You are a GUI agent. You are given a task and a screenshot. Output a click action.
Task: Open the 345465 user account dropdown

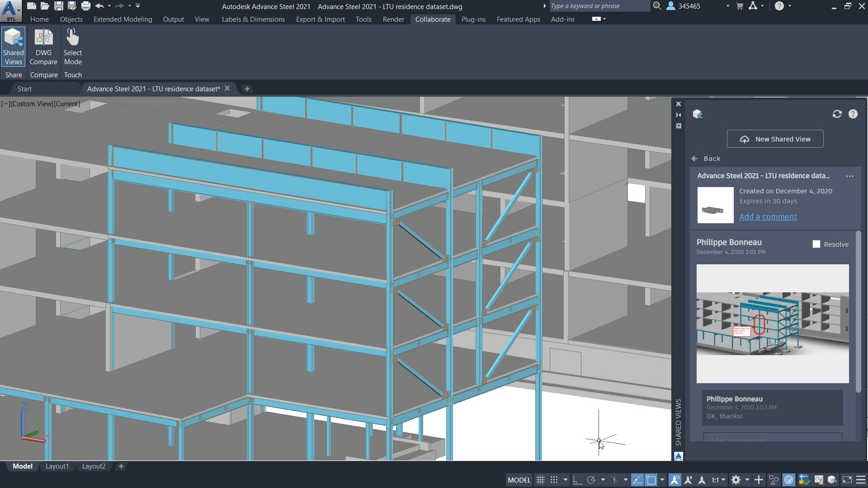(x=728, y=6)
